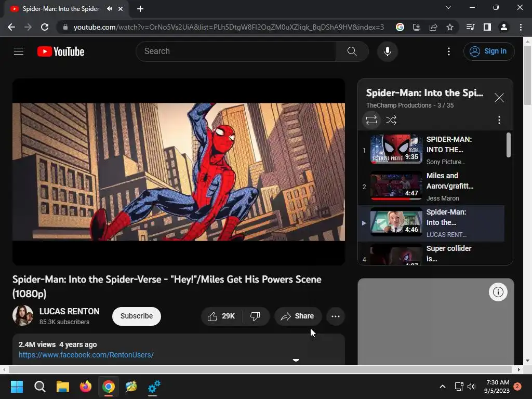Launch Firefox from taskbar
The height and width of the screenshot is (399, 532).
pos(86,387)
